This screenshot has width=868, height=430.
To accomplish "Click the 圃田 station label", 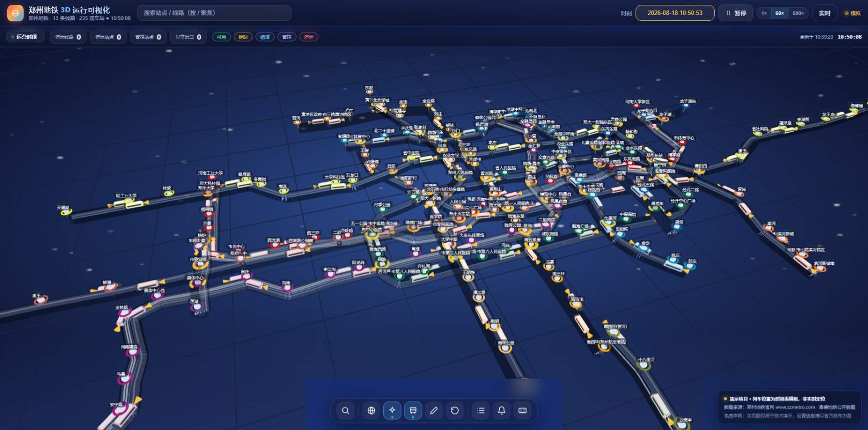I will (742, 151).
